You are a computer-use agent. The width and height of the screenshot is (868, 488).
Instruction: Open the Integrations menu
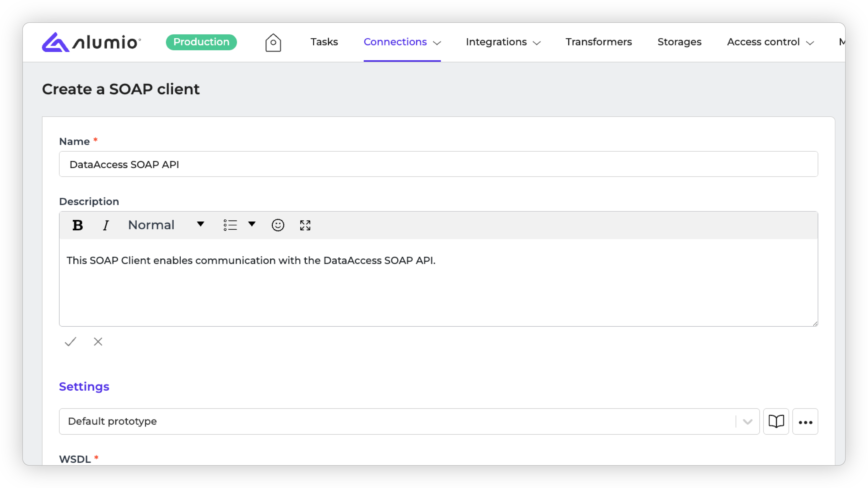tap(503, 42)
